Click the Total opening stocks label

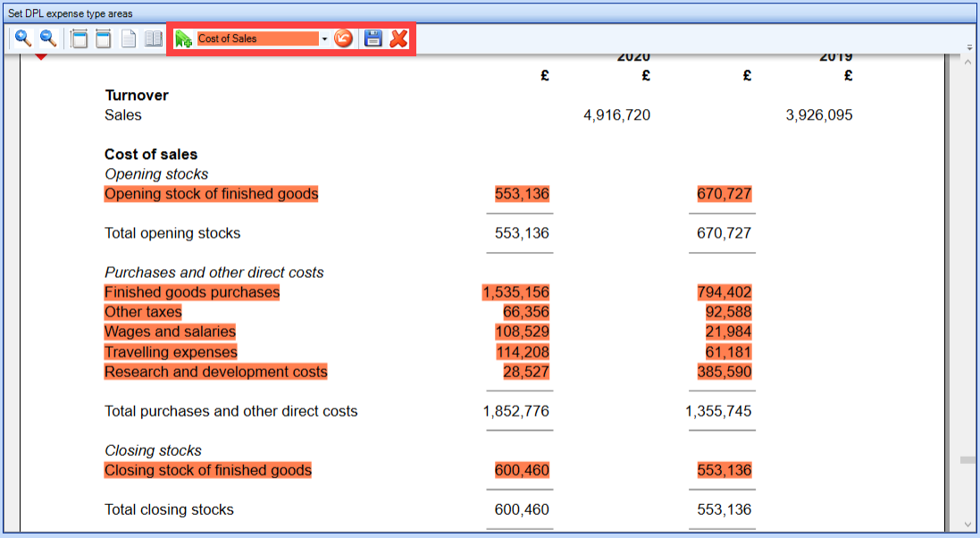coord(172,233)
